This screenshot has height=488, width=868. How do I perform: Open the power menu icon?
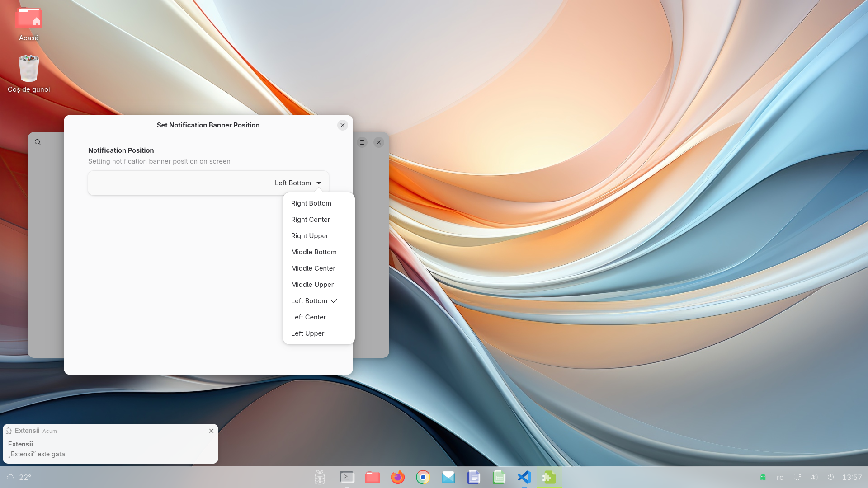830,477
